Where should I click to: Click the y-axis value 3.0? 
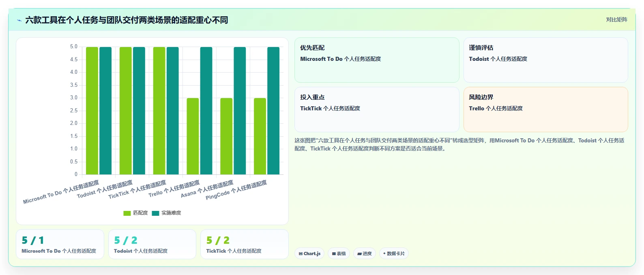[73, 98]
